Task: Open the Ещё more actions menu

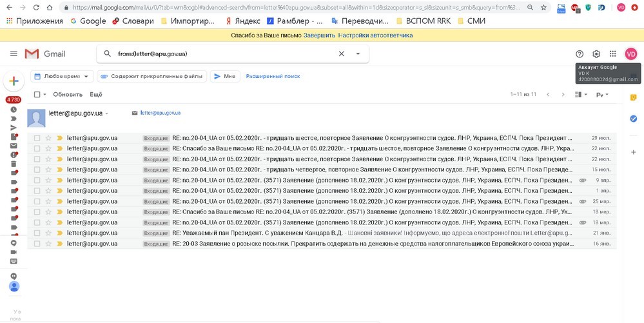Action: point(95,95)
